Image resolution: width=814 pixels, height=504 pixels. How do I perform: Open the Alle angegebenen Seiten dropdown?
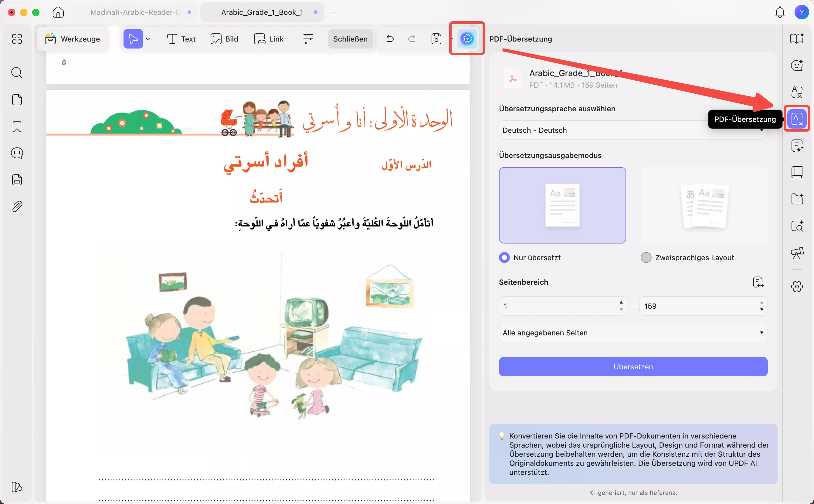pos(633,332)
